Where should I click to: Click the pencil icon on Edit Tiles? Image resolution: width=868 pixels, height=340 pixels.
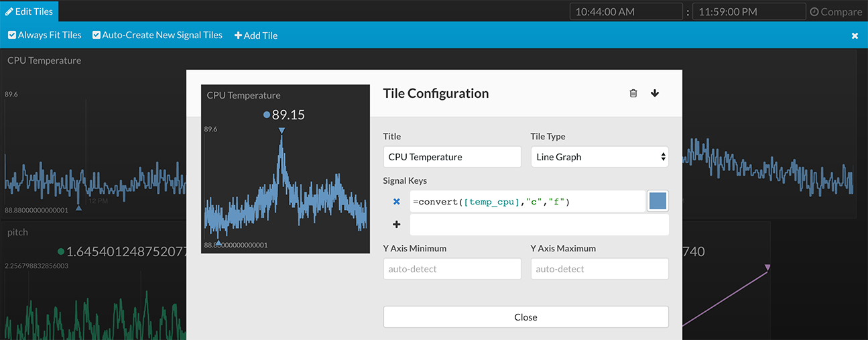[x=9, y=11]
